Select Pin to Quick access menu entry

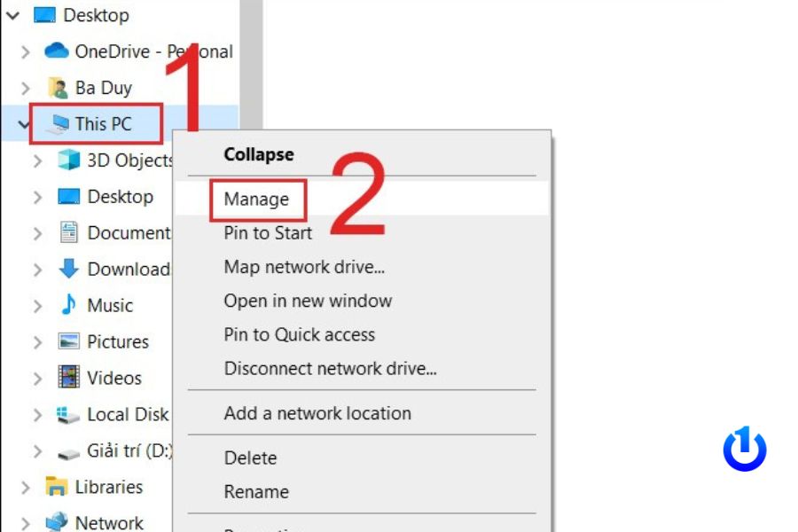[299, 335]
